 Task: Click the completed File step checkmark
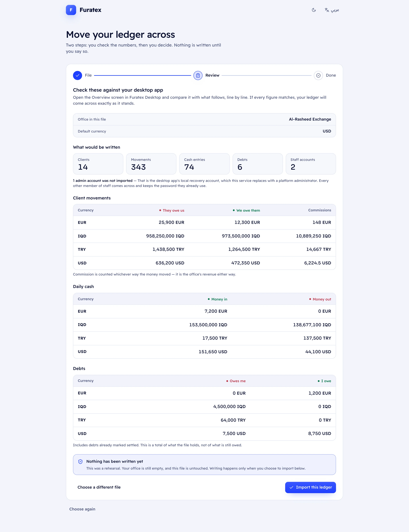pos(77,75)
